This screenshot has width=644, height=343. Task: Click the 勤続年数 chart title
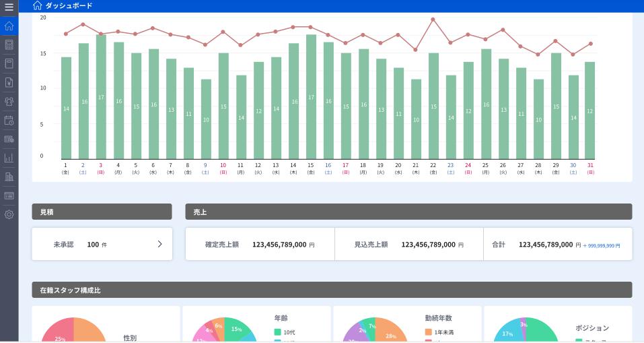(439, 318)
